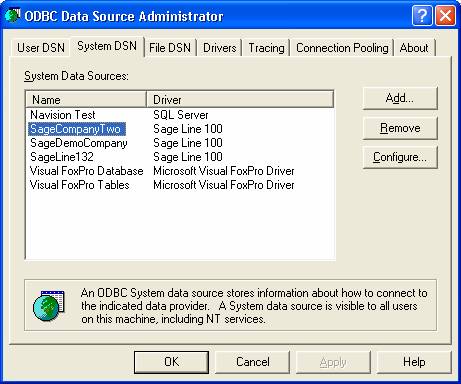
Task: Switch to Connection Pooling tab
Action: pos(342,48)
